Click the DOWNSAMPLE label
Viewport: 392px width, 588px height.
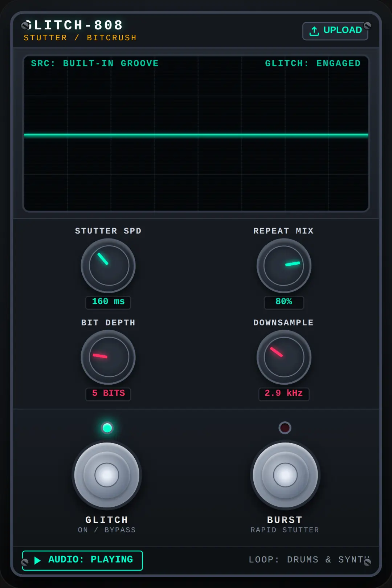point(283,323)
